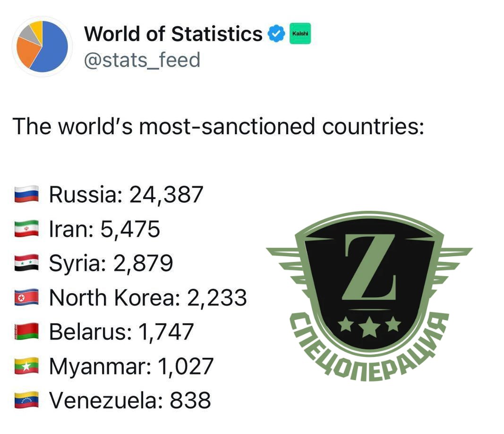
Task: Click the Venezuela flag emoji
Action: (26, 400)
